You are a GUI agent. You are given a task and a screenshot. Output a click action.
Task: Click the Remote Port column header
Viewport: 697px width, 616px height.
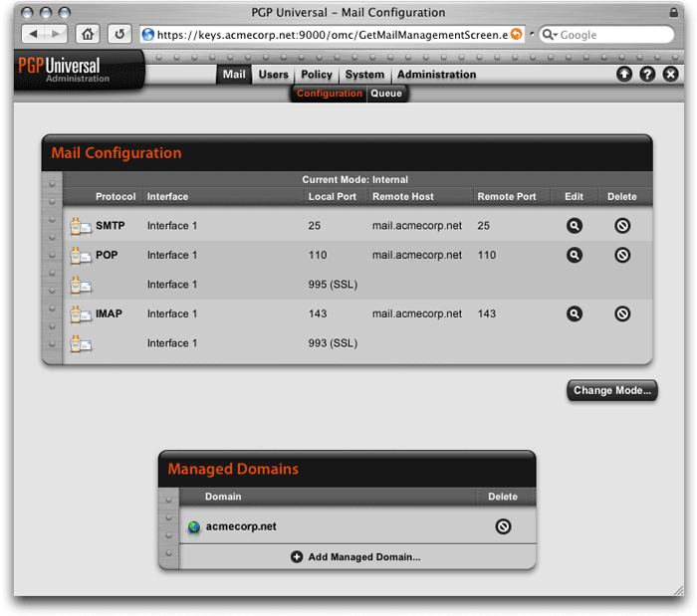coord(507,196)
